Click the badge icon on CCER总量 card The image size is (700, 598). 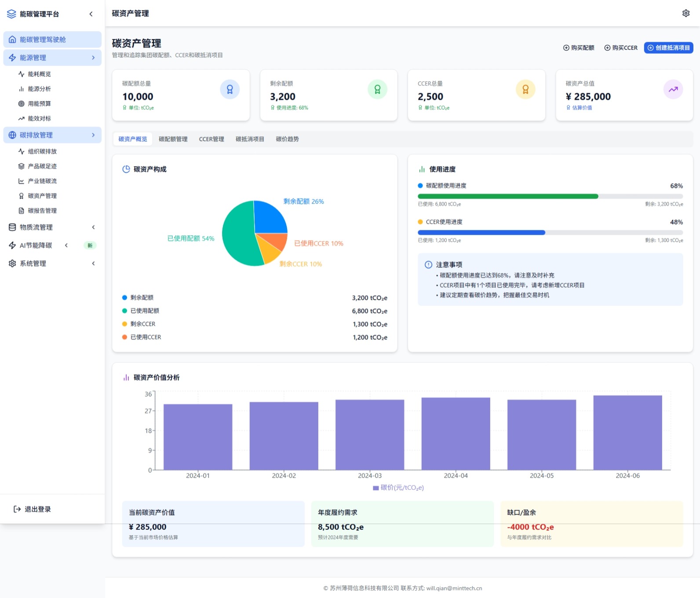(x=525, y=90)
